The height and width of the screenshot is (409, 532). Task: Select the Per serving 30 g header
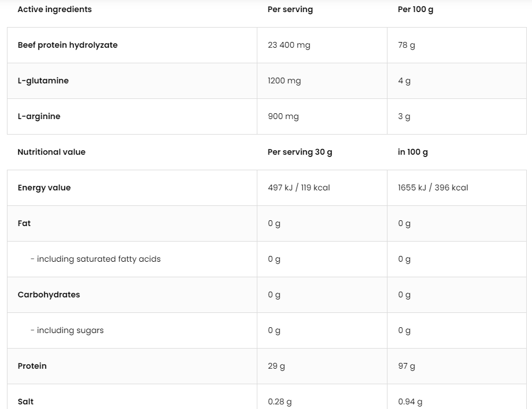pos(300,152)
